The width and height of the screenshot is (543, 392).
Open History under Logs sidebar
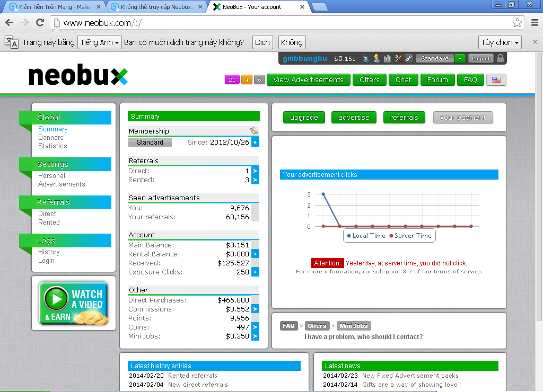[x=49, y=252]
